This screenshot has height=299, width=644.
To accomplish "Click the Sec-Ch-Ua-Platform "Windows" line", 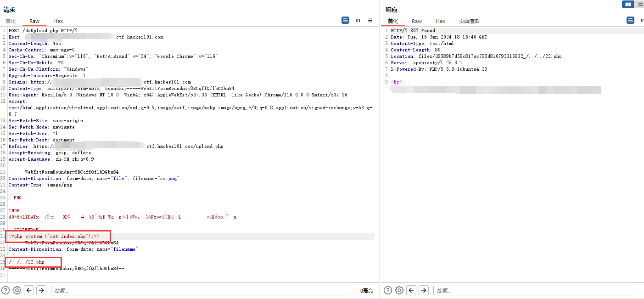I will (48, 69).
